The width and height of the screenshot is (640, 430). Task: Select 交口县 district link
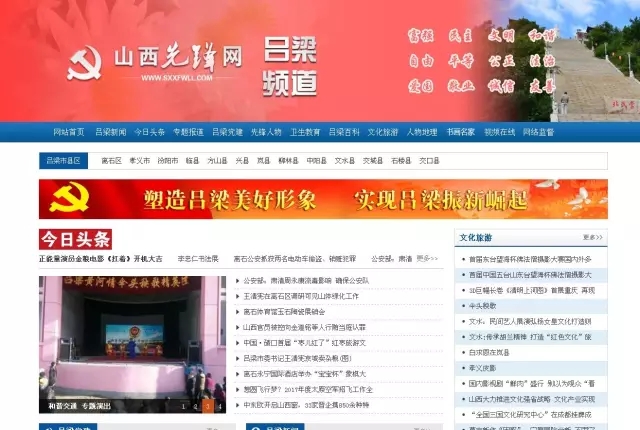tap(429, 161)
